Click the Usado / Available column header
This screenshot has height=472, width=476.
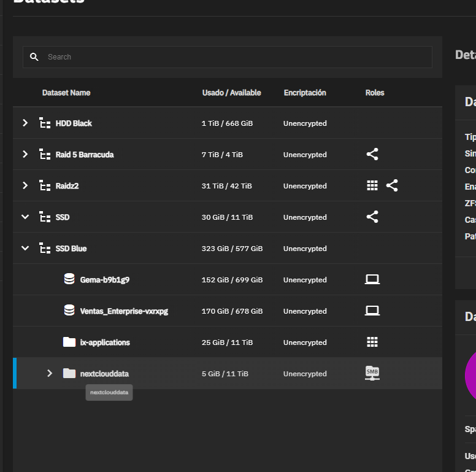click(232, 93)
